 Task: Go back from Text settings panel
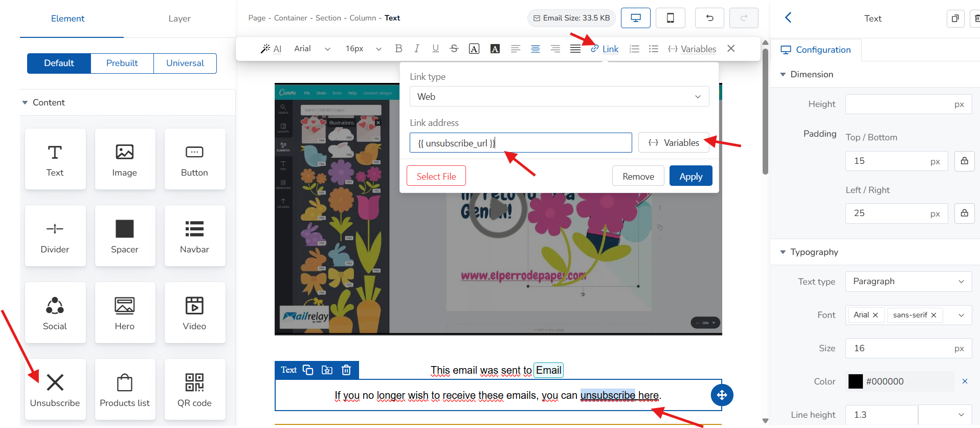coord(788,18)
